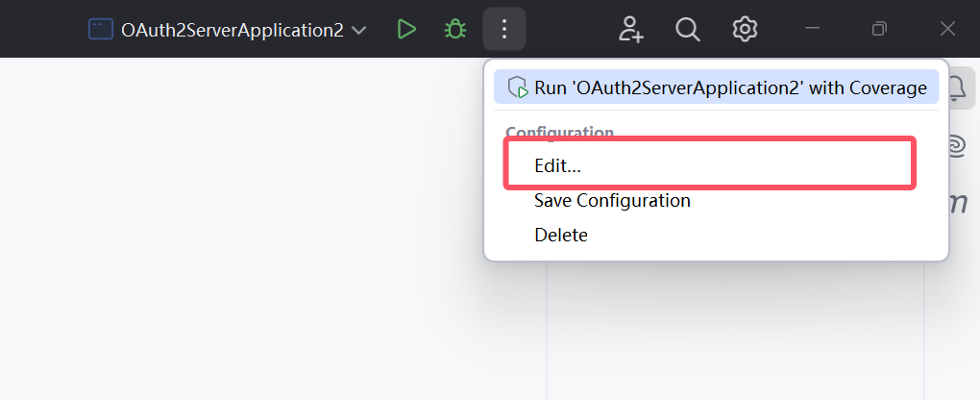Restore down the IDE window
980x400 pixels.
[879, 29]
